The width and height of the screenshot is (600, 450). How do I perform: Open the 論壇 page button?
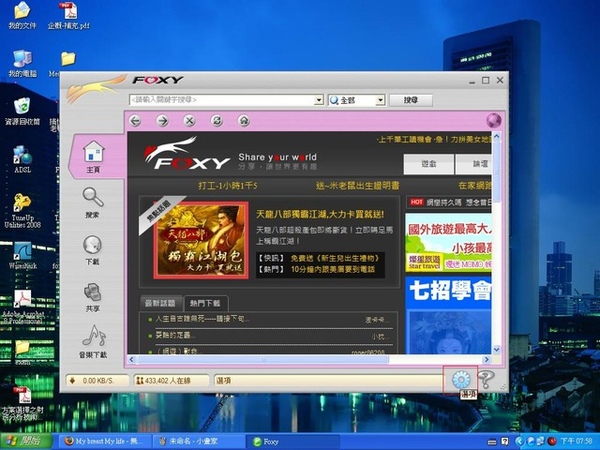[474, 164]
